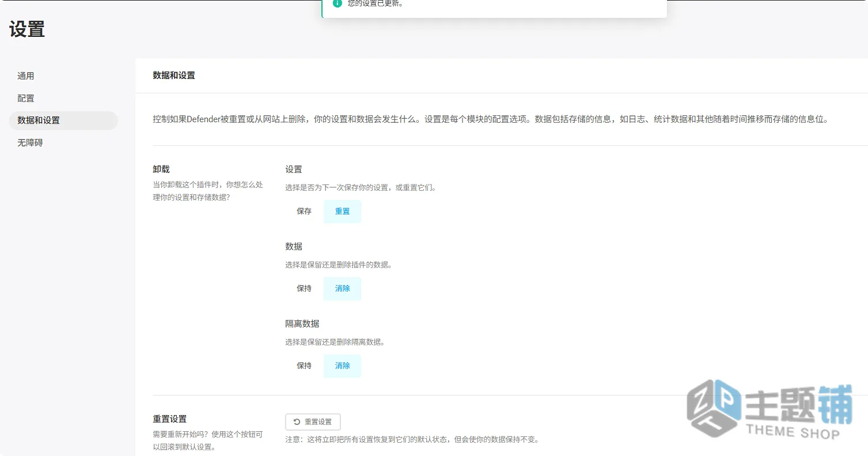
Task: Choose 保持 under 隔离数据
Action: (304, 366)
